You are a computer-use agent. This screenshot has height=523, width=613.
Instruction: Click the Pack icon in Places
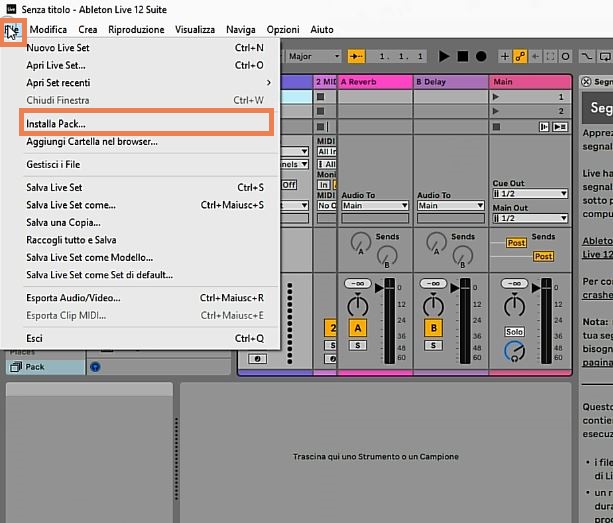(16, 367)
